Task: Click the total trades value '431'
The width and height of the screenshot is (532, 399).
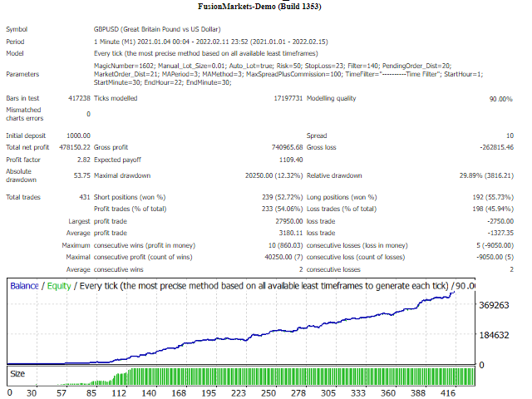Action: (x=85, y=197)
